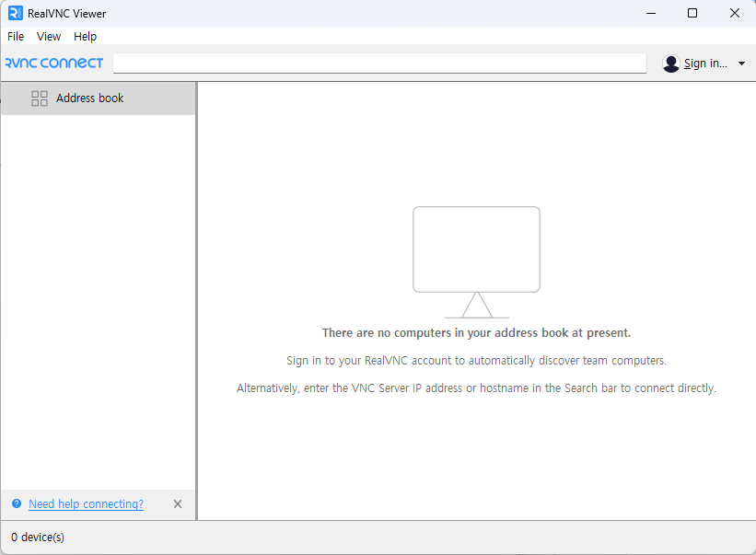Image resolution: width=756 pixels, height=555 pixels.
Task: Close the RealVNC Viewer window
Action: pyautogui.click(x=734, y=13)
